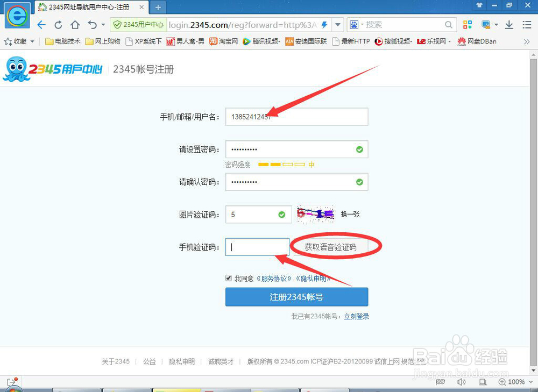538x392 pixels.
Task: Open the 网上购物 bookmark folder
Action: pos(103,41)
